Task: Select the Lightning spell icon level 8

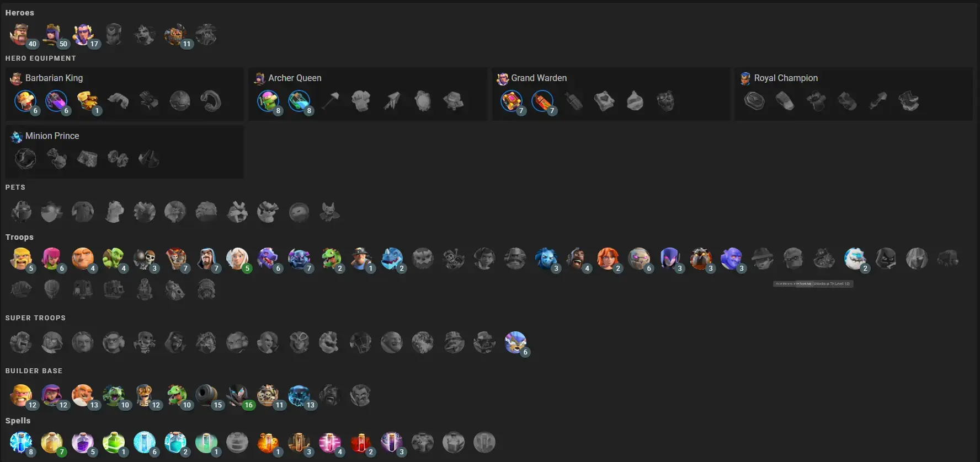Action: (x=21, y=442)
